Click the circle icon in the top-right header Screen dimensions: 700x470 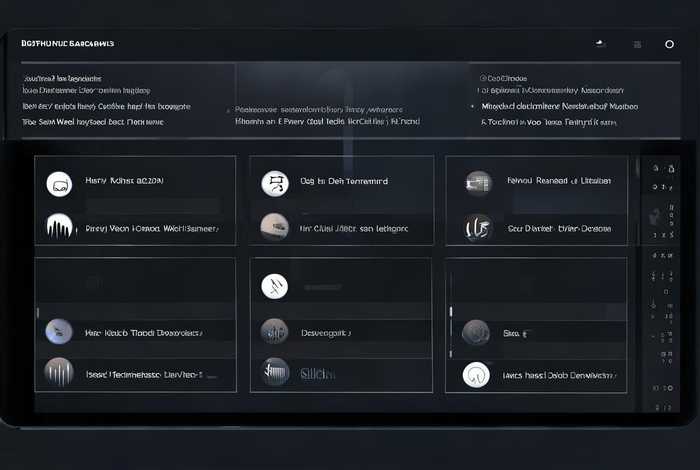(669, 44)
